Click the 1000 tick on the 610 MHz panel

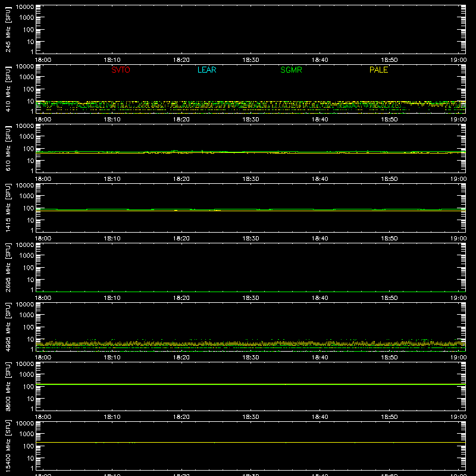tap(27, 137)
